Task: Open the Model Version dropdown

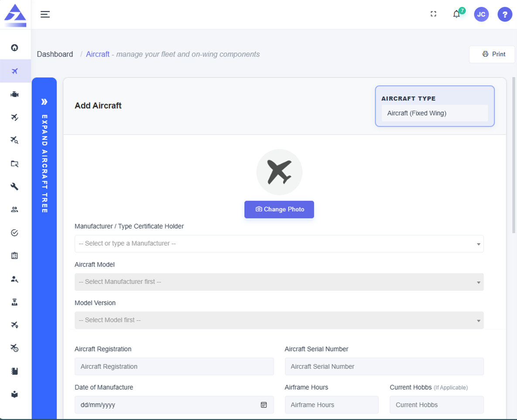Action: pyautogui.click(x=279, y=320)
